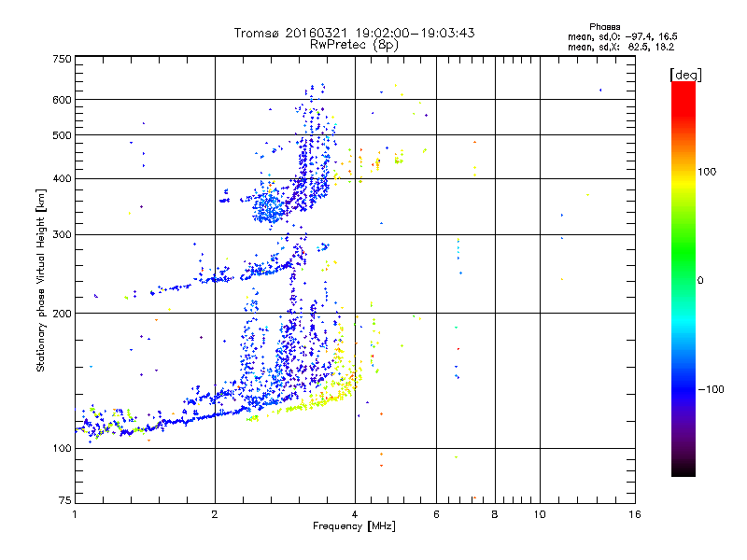Viewport: 747px width, 560px height.
Task: Click the x-axis tick label '1'
Action: pyautogui.click(x=75, y=514)
